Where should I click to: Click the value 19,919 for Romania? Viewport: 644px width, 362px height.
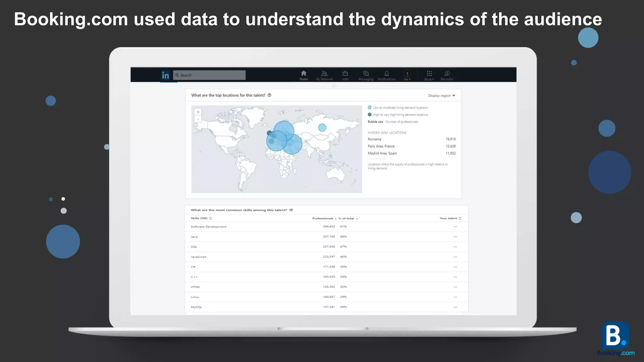[451, 139]
